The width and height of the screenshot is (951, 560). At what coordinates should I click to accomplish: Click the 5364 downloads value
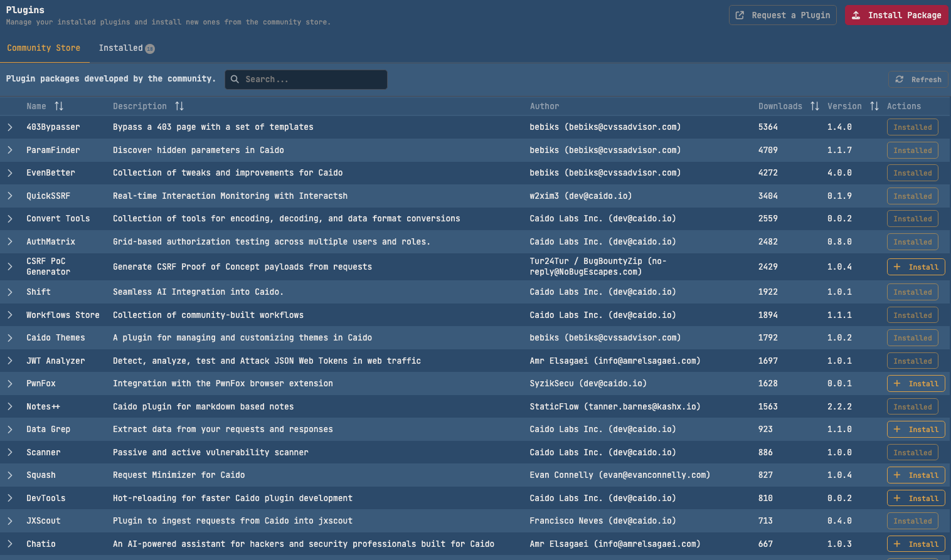tap(768, 127)
